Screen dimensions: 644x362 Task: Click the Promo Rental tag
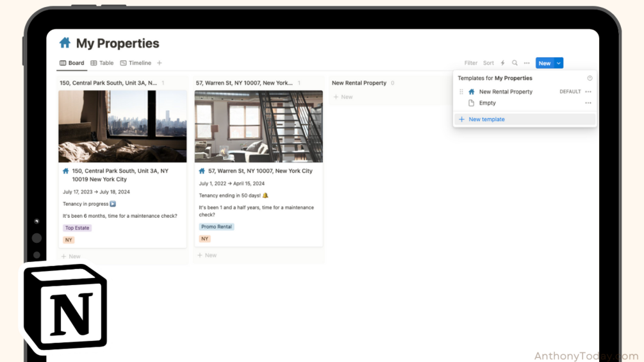click(217, 227)
